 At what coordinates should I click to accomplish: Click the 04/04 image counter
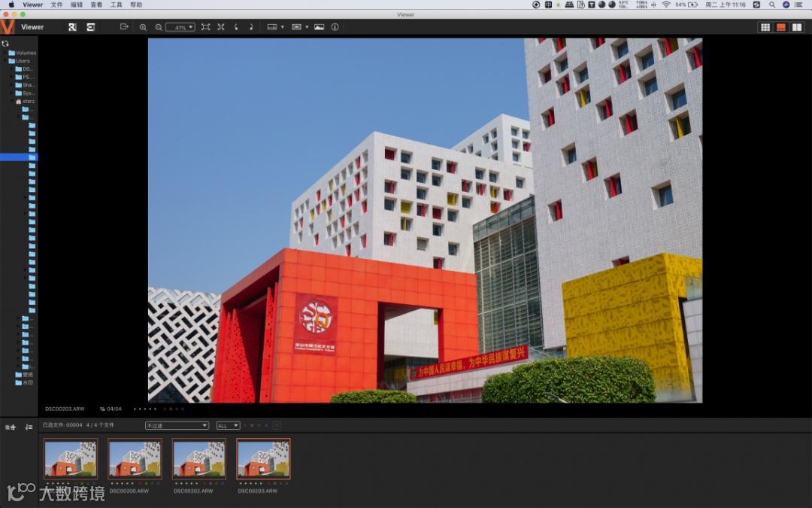(x=111, y=409)
